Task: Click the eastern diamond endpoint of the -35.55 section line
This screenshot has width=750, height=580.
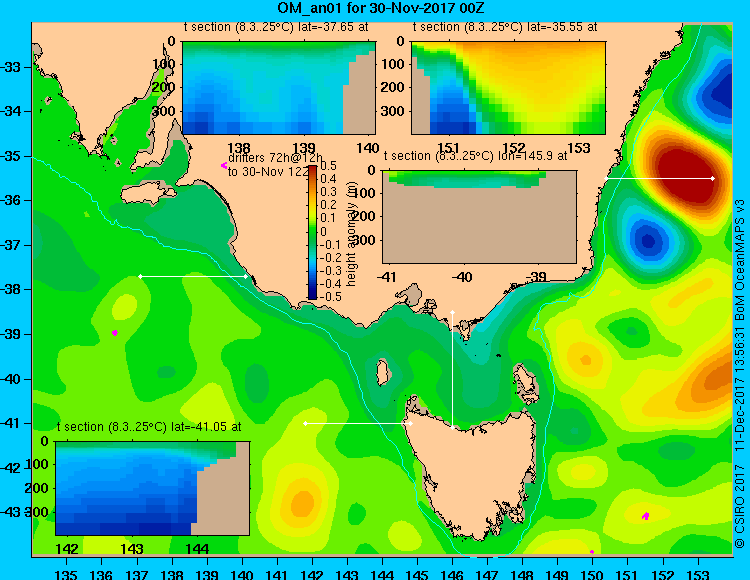Action: 713,178
